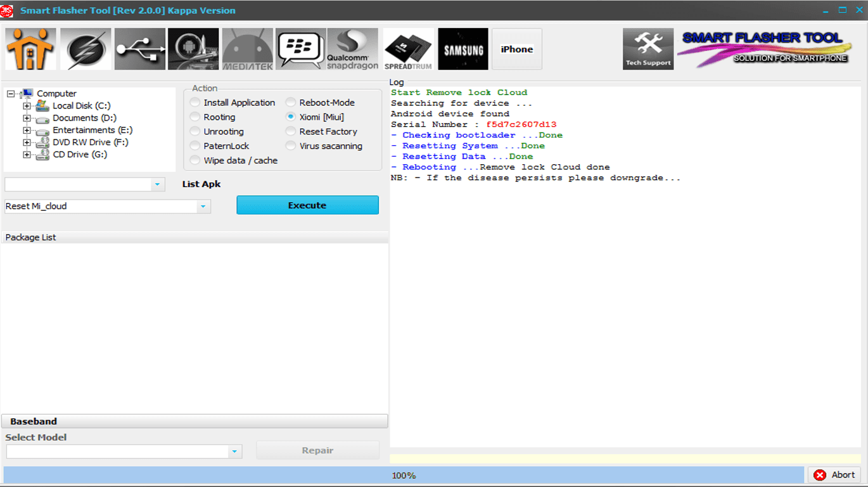The width and height of the screenshot is (868, 487).
Task: Click the 'Searching for device ...' log line
Action: pos(461,103)
